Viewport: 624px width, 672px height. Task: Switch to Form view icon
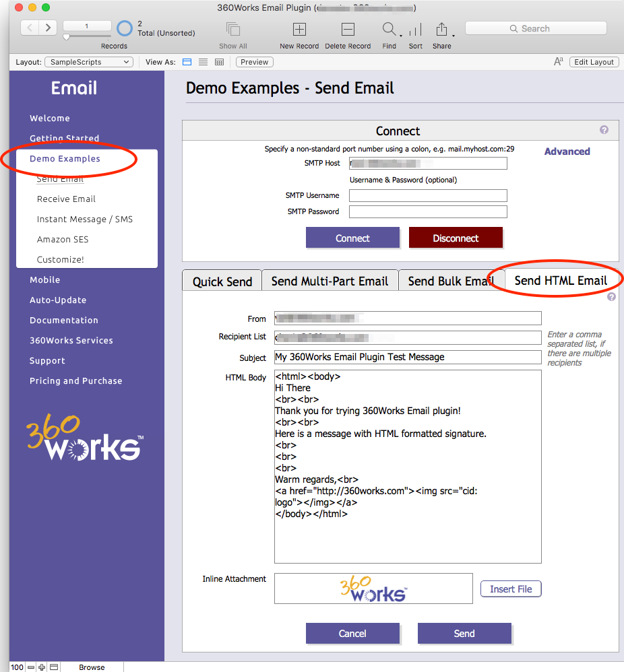(x=187, y=62)
